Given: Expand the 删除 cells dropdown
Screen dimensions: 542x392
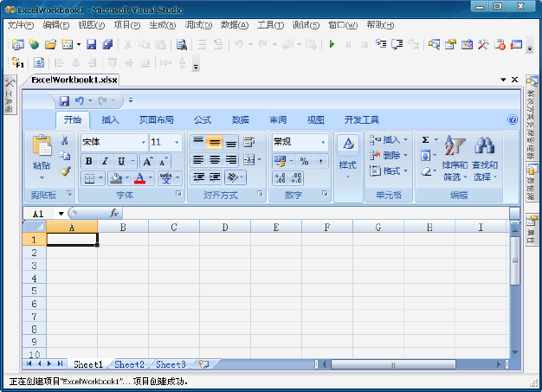Looking at the screenshot, I should click(x=405, y=156).
